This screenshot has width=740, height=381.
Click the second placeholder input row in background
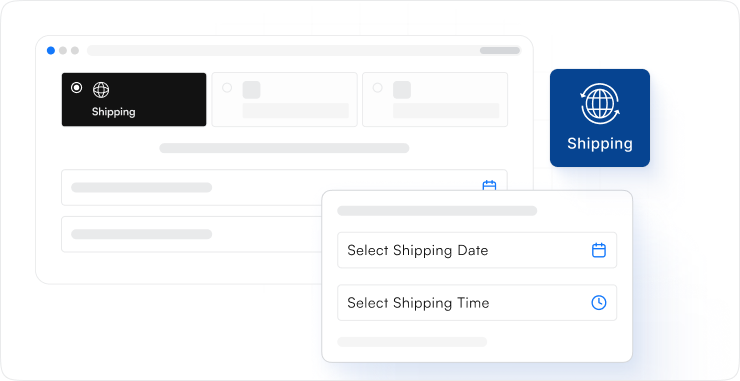tap(192, 234)
